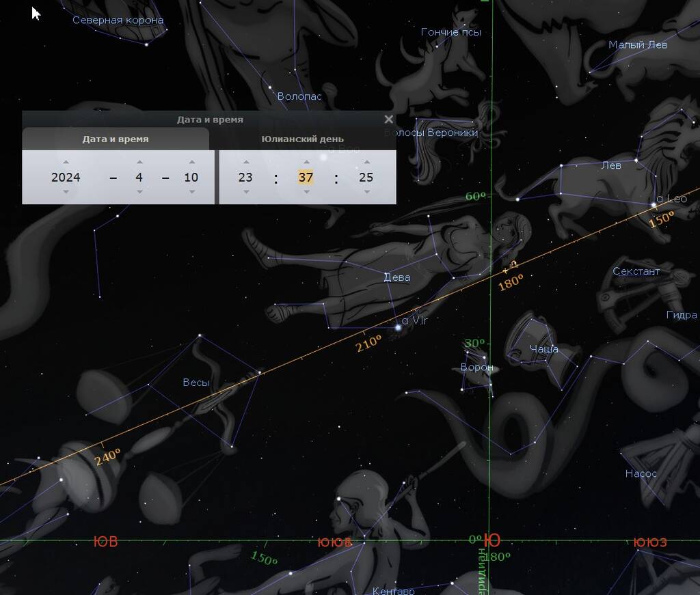Click the hour field showing 23
This screenshot has width=700, height=595.
pyautogui.click(x=245, y=177)
